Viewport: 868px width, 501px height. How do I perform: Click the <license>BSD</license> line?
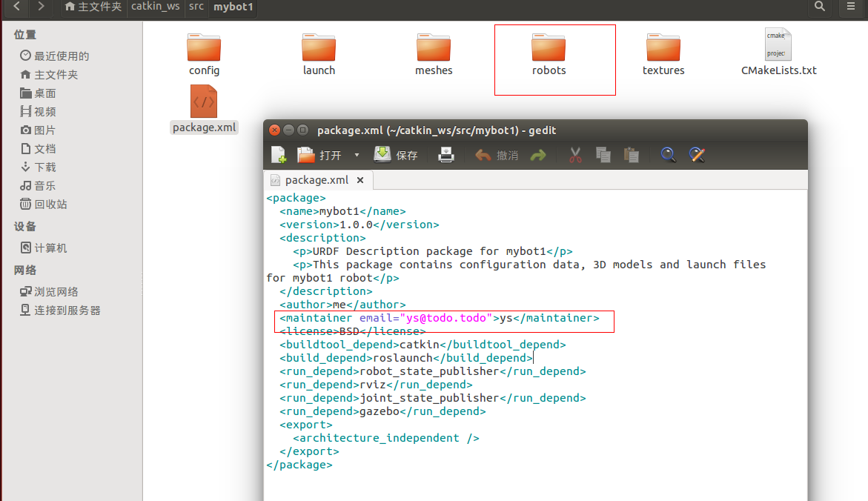point(353,331)
